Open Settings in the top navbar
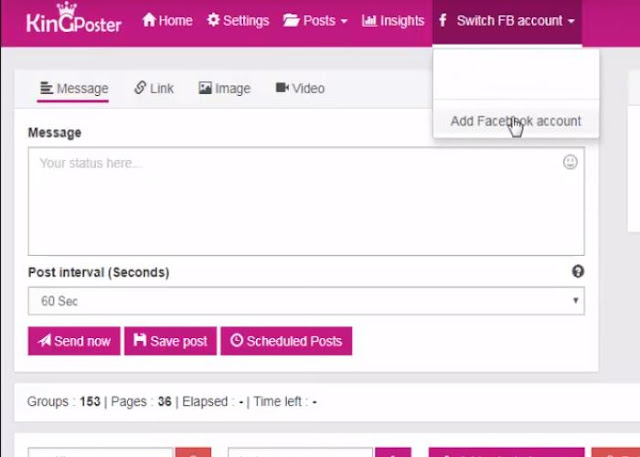Viewport: 640px width, 457px height. point(238,20)
